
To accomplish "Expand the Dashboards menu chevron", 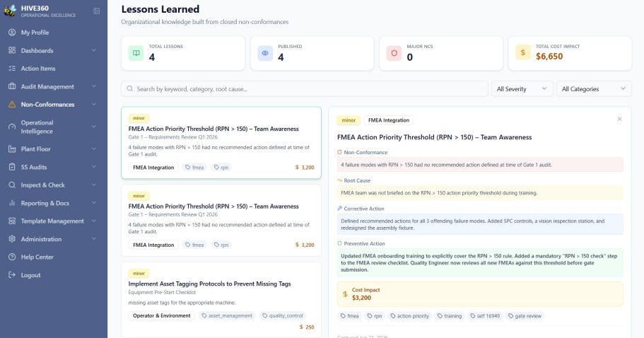I will pyautogui.click(x=93, y=50).
